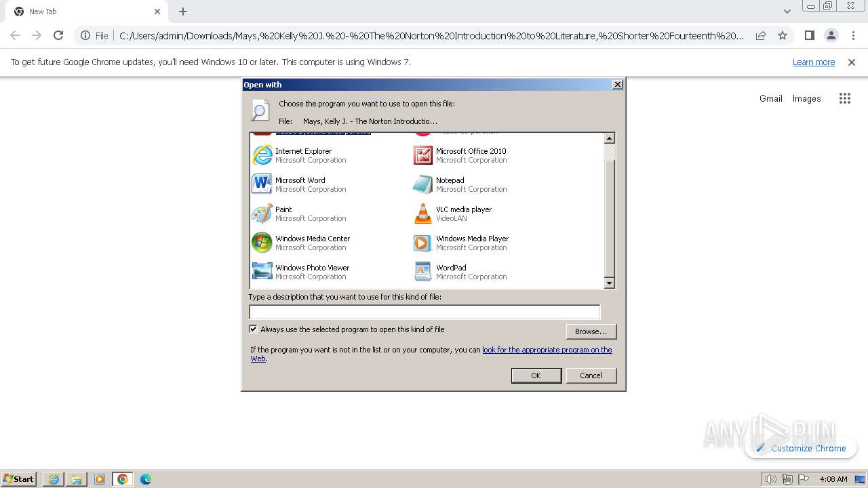Open Windows Media Player taskbar icon

100,479
